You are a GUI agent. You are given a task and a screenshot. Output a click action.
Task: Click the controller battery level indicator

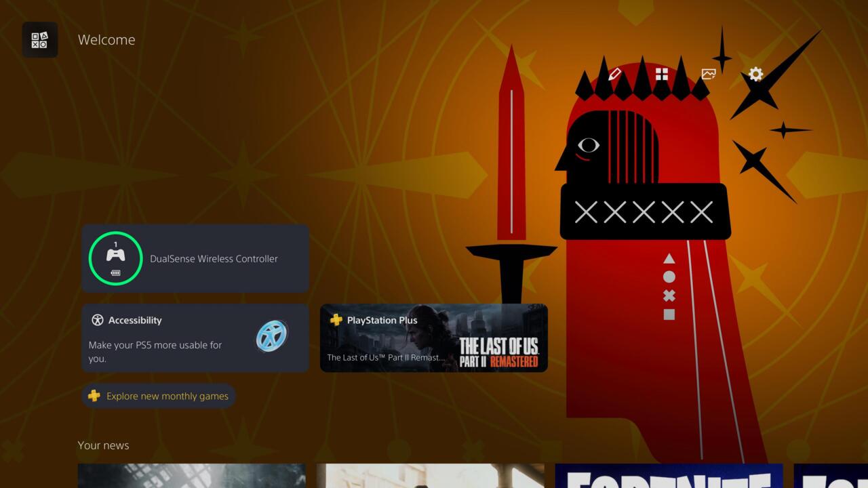click(115, 273)
